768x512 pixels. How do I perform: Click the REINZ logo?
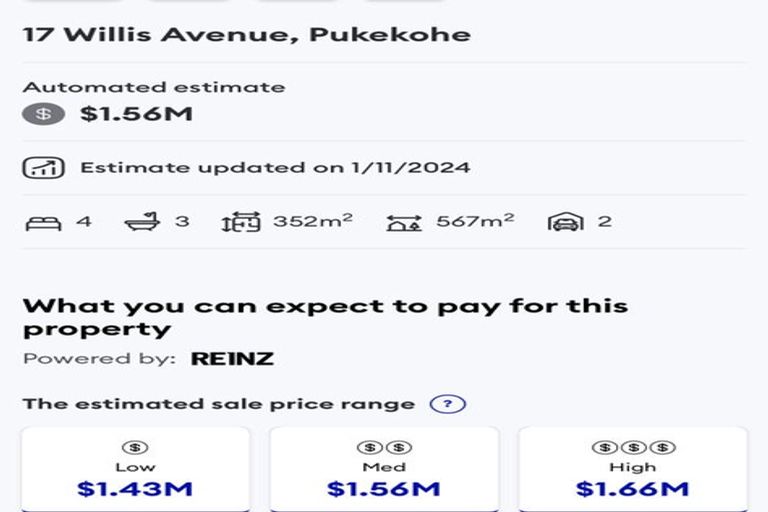click(x=232, y=359)
